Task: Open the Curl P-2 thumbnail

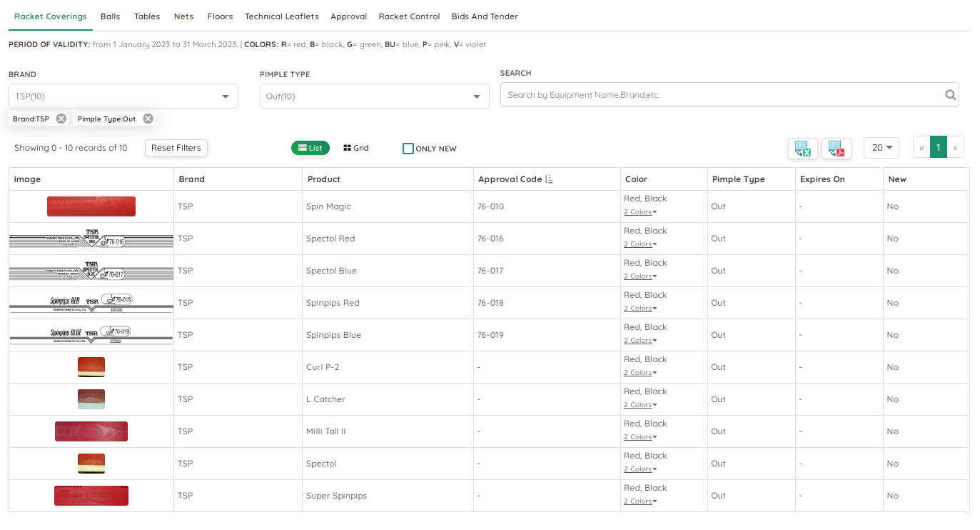Action: coord(91,367)
